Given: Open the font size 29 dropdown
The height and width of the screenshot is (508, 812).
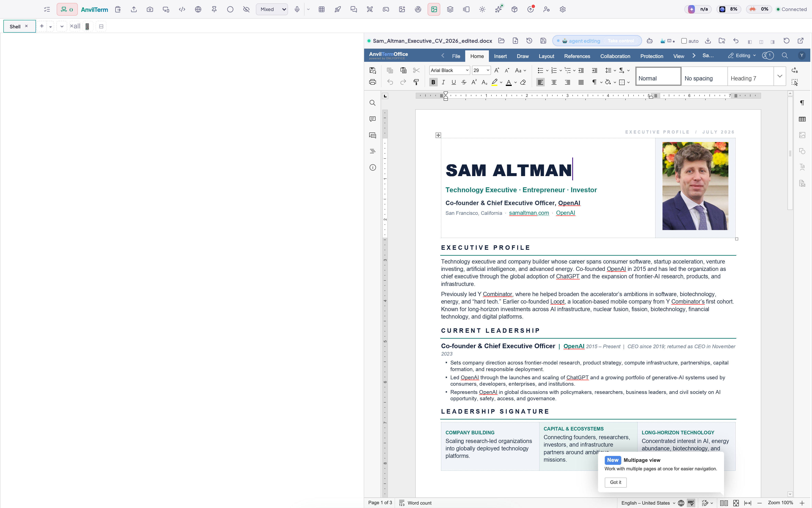Looking at the screenshot, I should point(488,70).
